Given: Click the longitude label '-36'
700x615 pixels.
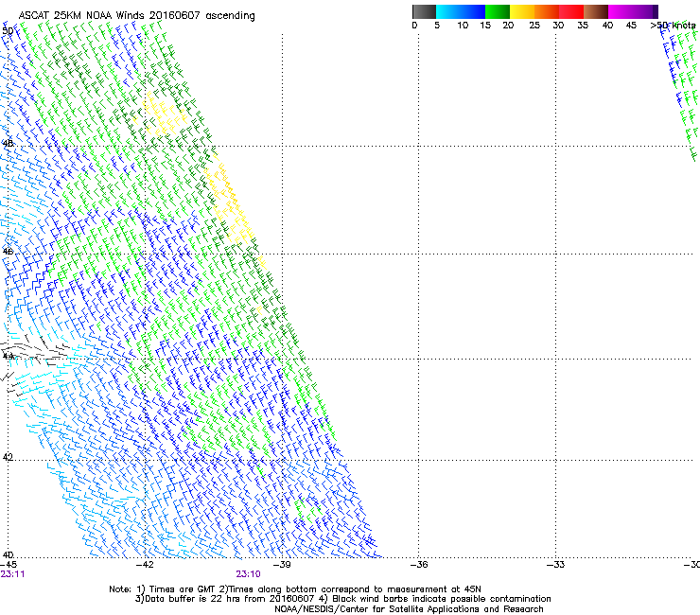Looking at the screenshot, I should coord(419,565).
